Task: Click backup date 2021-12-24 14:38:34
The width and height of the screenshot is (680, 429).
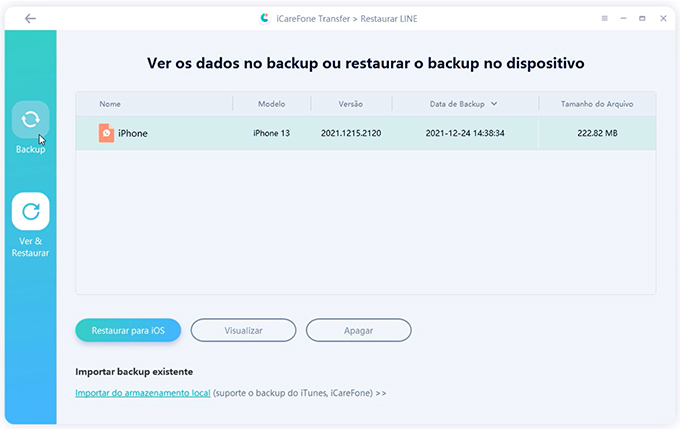Action: 465,133
